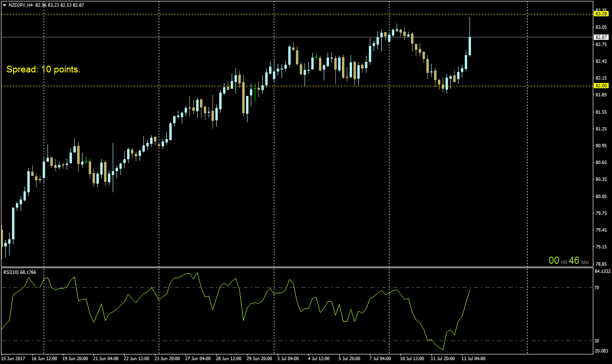The image size is (612, 364).
Task: Click the 78.85 price axis label
Action: click(600, 263)
